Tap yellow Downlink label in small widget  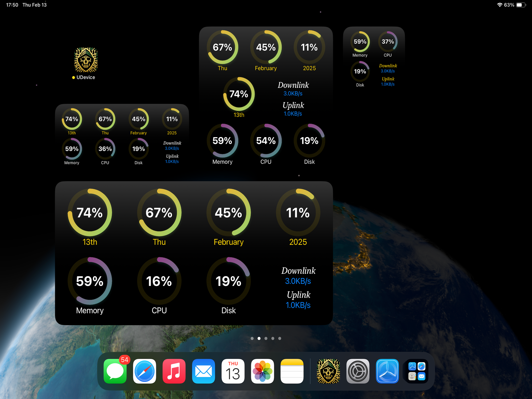coord(388,66)
